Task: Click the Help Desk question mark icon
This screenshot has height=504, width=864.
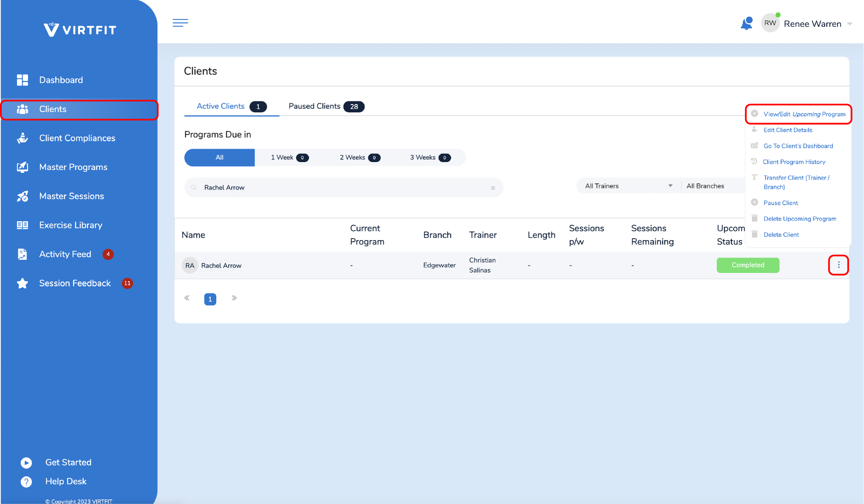Action: click(x=26, y=482)
